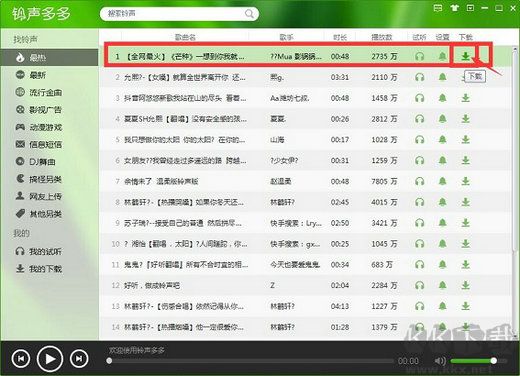
Task: Skip to previous track
Action: tap(21, 359)
